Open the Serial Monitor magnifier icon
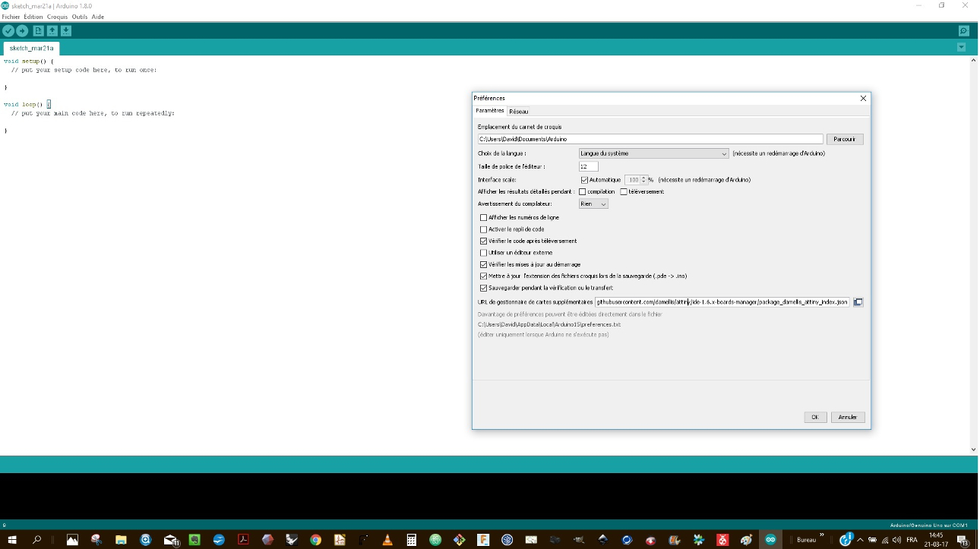Image resolution: width=980 pixels, height=549 pixels. coord(963,31)
